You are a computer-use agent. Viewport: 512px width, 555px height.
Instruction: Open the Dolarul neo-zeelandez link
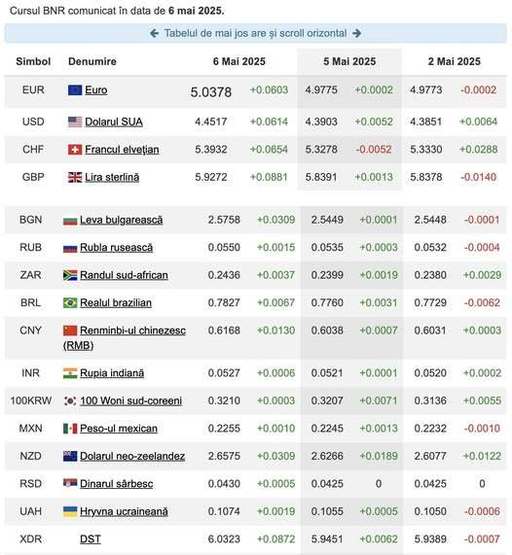click(132, 456)
